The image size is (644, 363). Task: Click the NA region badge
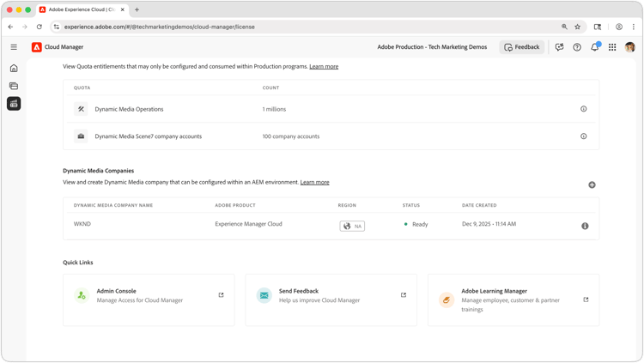(352, 226)
